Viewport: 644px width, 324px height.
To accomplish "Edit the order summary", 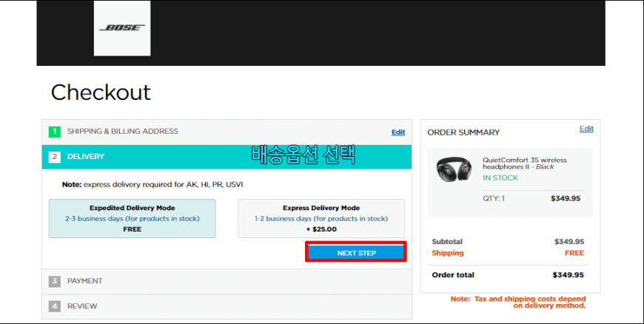I will [586, 129].
